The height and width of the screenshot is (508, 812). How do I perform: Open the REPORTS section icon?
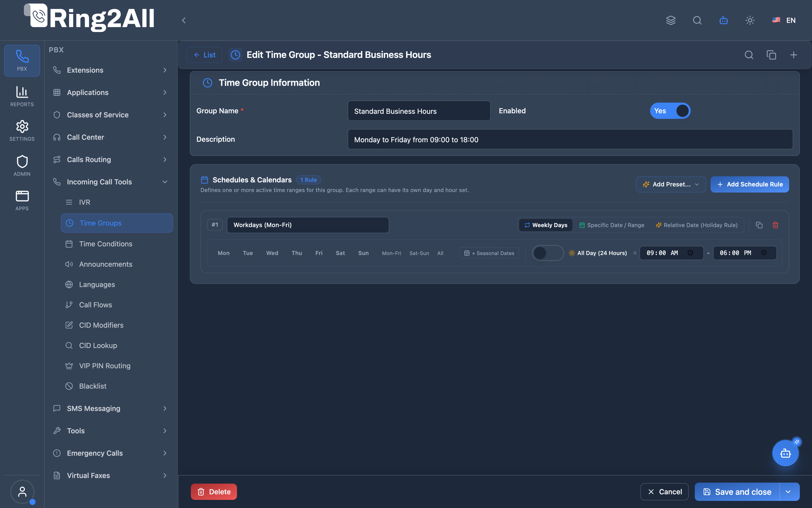pos(22,96)
